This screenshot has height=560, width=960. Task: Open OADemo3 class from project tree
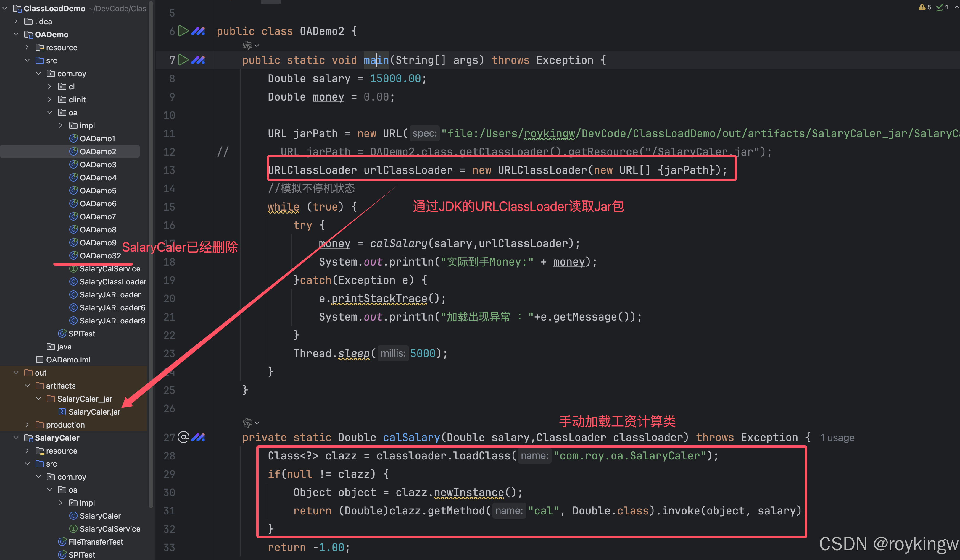point(98,164)
